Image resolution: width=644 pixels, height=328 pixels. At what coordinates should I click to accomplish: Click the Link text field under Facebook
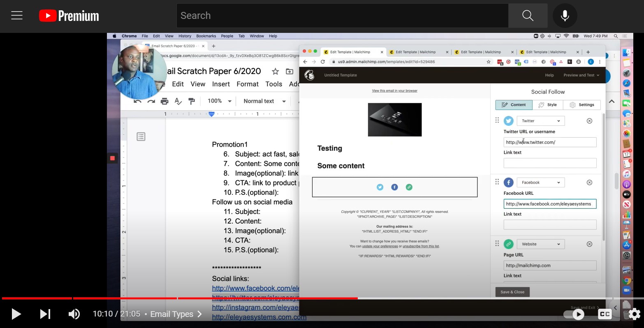(x=550, y=224)
